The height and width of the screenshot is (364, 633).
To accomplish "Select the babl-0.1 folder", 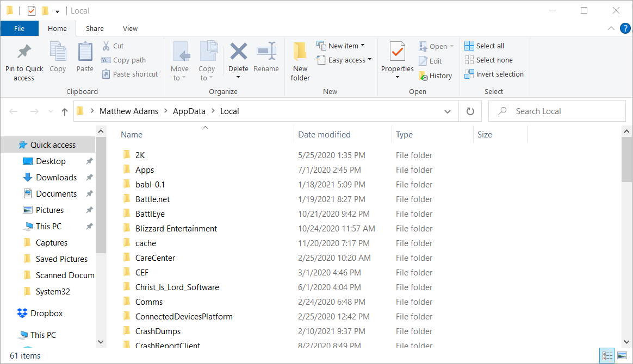I will [x=150, y=185].
